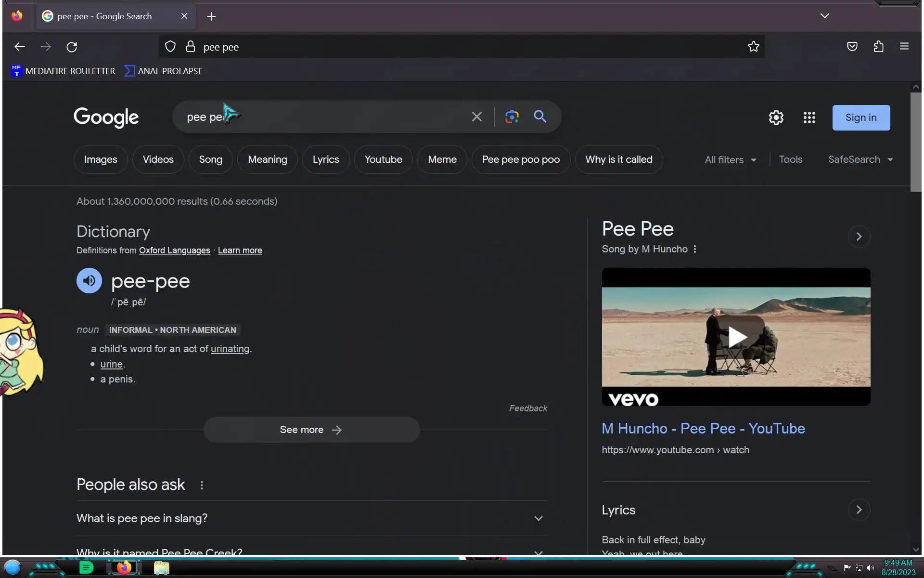Screen dimensions: 924x578
Task: Select the Images filter chip
Action: (101, 159)
